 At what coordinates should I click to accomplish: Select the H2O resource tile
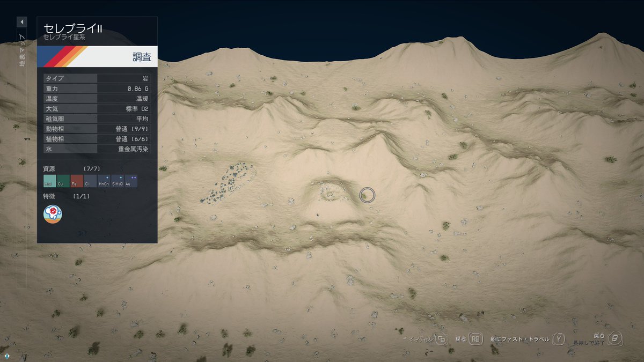pyautogui.click(x=50, y=181)
